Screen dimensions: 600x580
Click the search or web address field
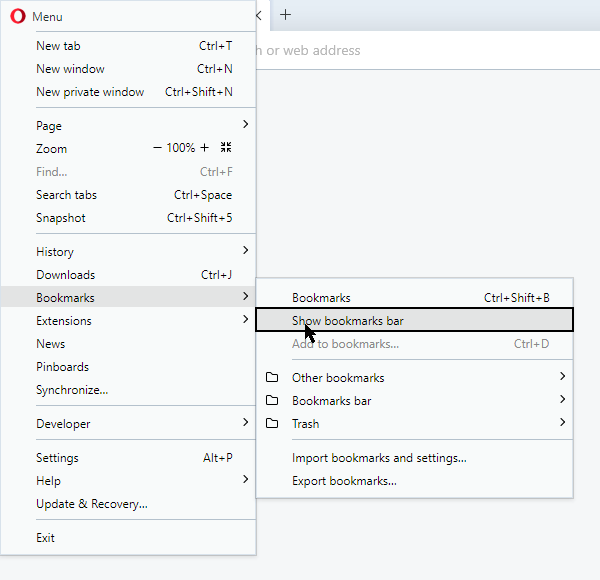click(428, 50)
